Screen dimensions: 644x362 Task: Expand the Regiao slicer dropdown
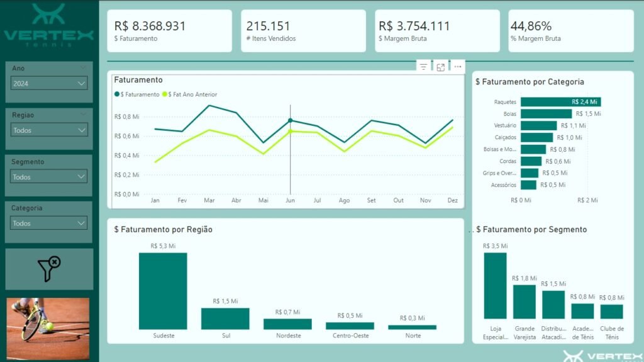(x=49, y=130)
